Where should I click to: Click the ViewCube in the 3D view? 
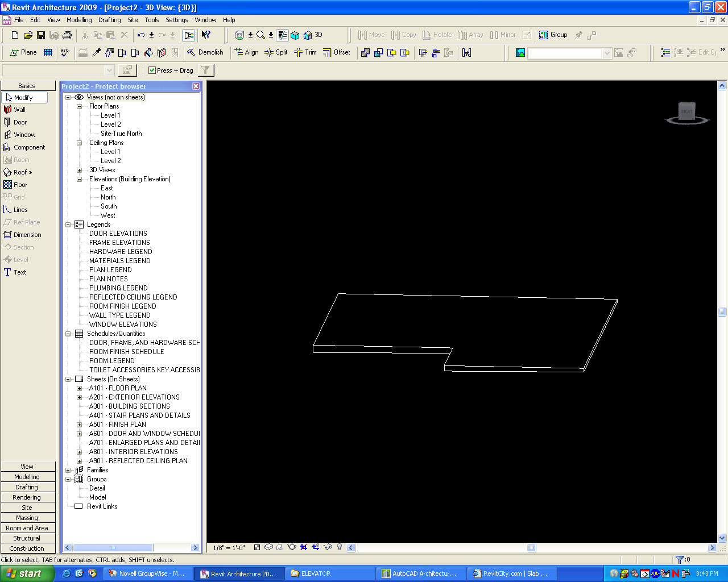click(x=687, y=111)
